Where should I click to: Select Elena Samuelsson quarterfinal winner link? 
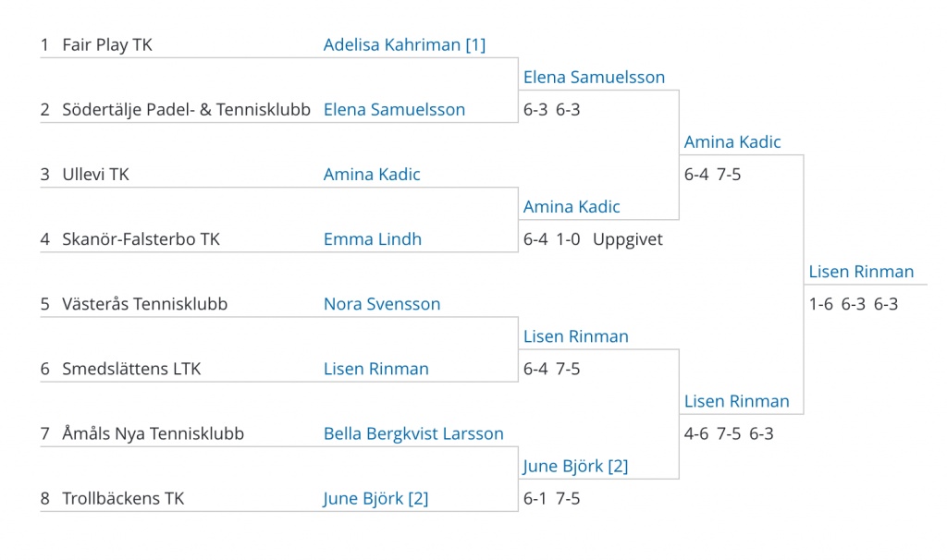(594, 78)
